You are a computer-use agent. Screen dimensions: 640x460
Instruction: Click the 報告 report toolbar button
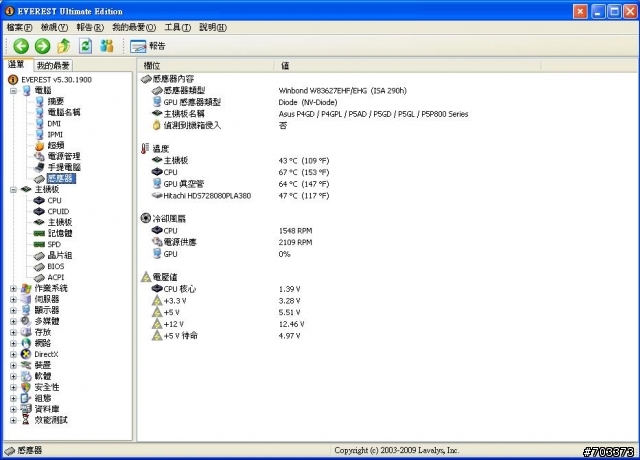[148, 46]
